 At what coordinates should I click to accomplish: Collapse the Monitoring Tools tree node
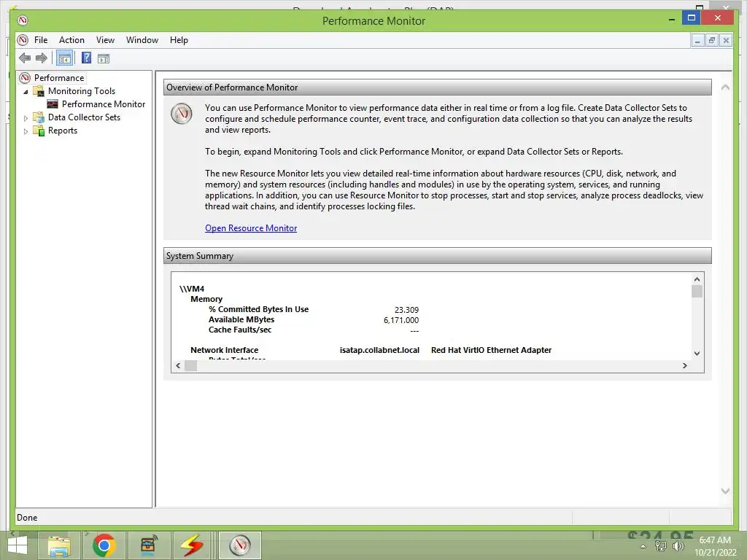(x=26, y=91)
